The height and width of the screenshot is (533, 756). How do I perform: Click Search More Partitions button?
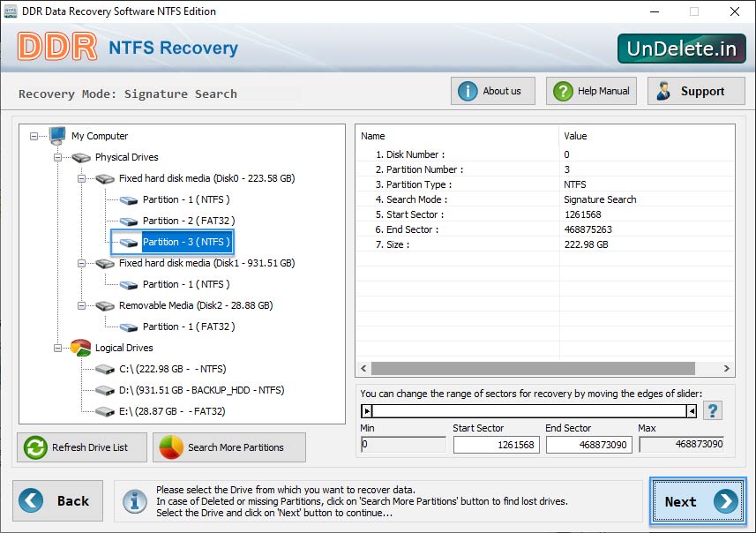tap(229, 447)
